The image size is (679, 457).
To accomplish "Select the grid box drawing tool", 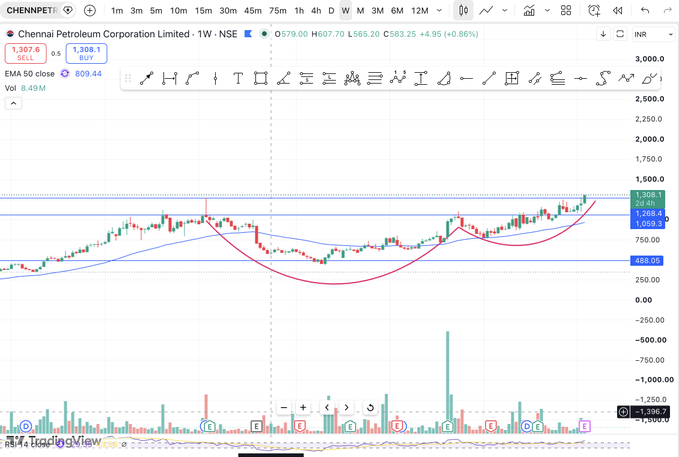I will click(x=512, y=78).
